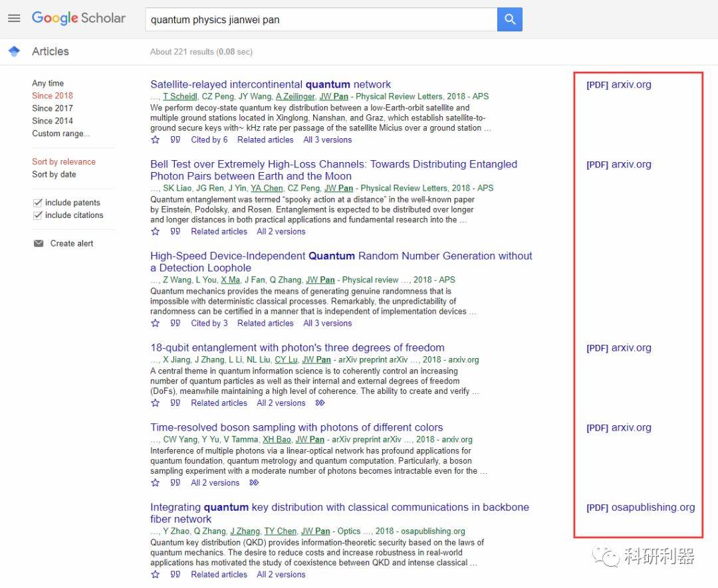Click the Google Scholar logo
Image resolution: width=718 pixels, height=588 pixels.
(x=78, y=19)
